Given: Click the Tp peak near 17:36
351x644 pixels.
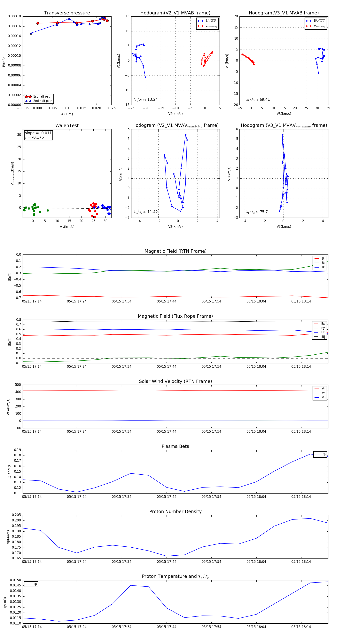Looking at the screenshot, I should (x=131, y=585).
